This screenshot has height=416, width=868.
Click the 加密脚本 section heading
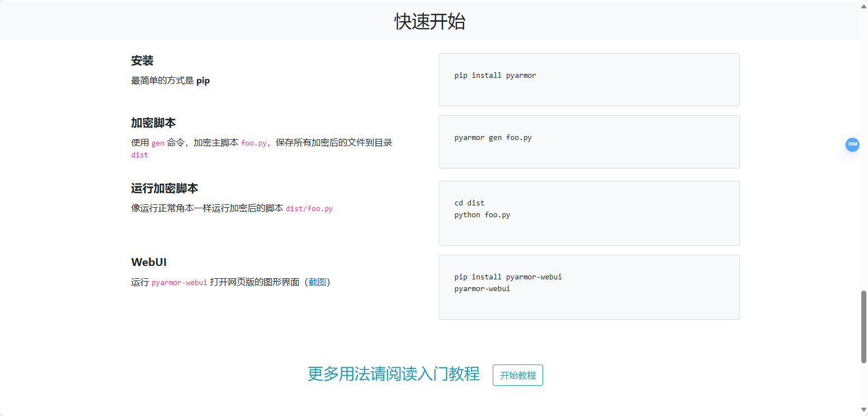point(153,123)
